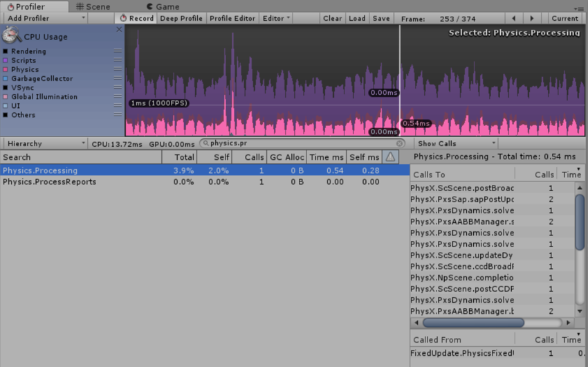Save the profiler data
This screenshot has width=588, height=367.
(381, 19)
